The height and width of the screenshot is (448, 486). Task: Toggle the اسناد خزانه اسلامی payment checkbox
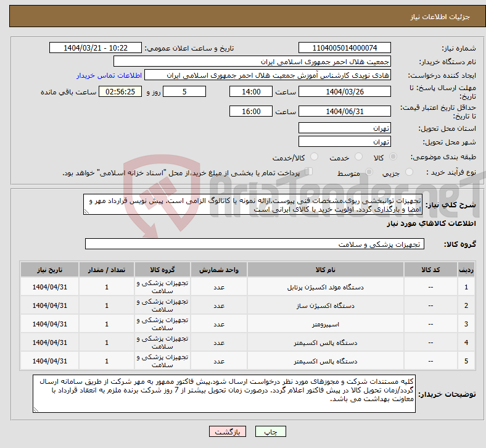tap(310, 172)
